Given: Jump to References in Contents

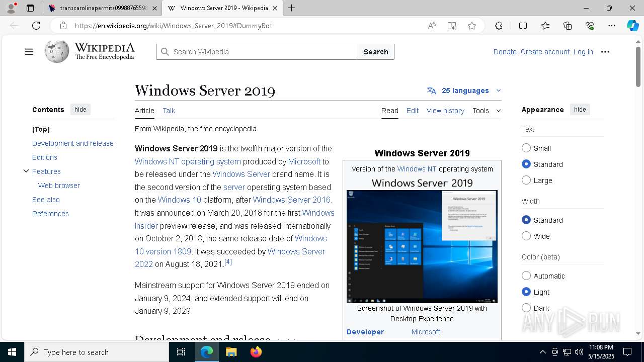Looking at the screenshot, I should coord(50,214).
